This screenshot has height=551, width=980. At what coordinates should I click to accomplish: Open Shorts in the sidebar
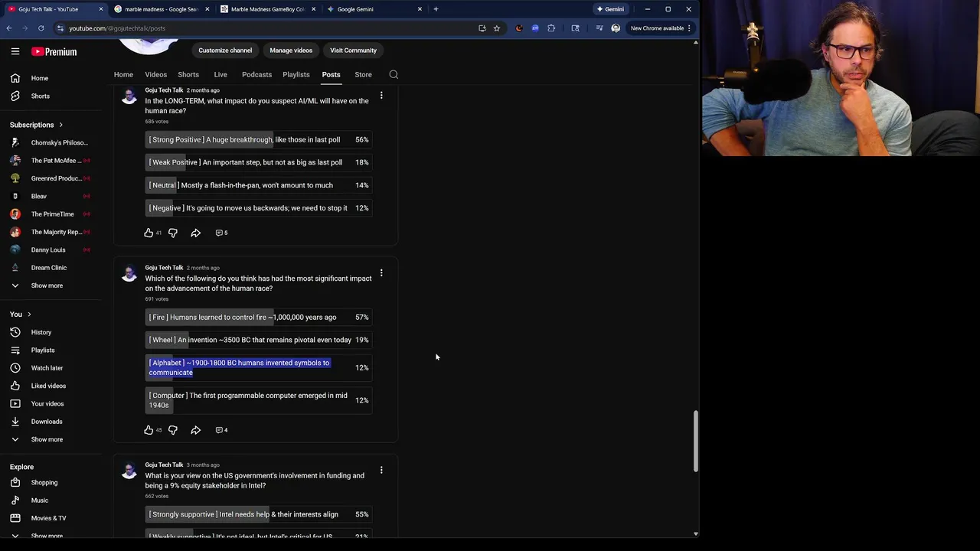[40, 96]
